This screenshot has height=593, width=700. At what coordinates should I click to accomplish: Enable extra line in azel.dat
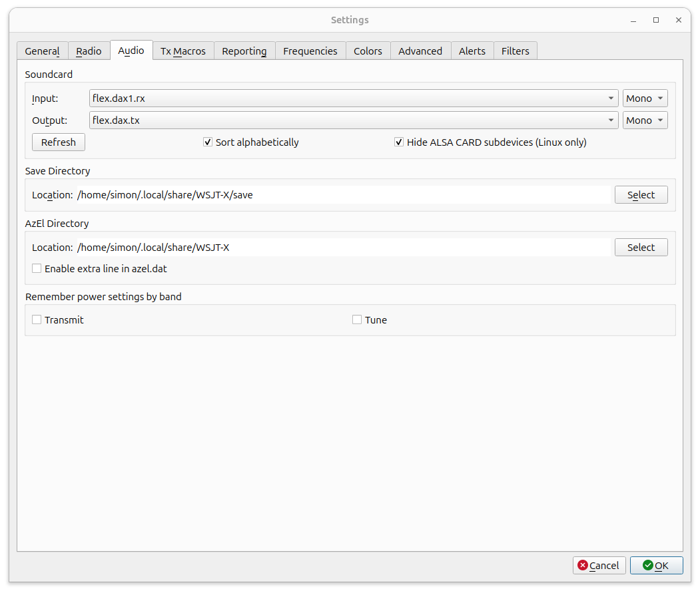(37, 269)
